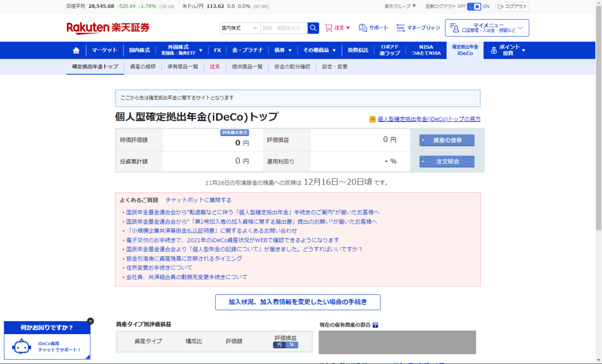Click the shopping cart 注文 icon
The width and height of the screenshot is (602, 364).
tap(329, 28)
